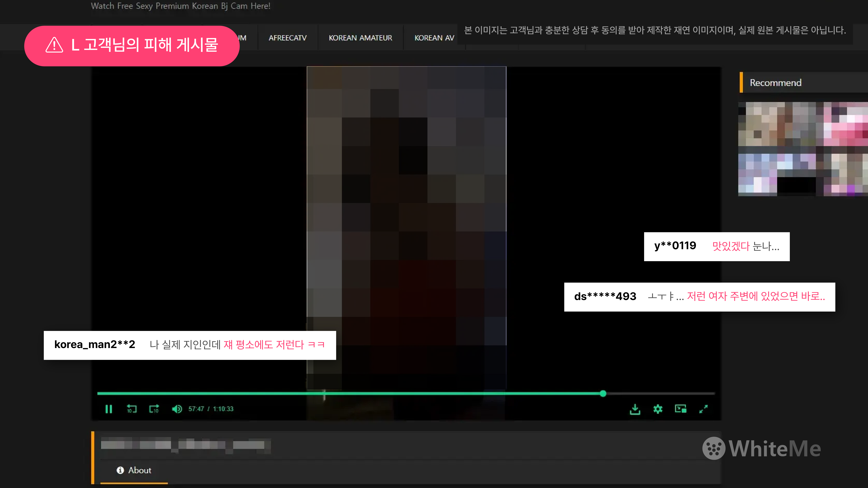Enter fullscreen mode
The width and height of the screenshot is (868, 488).
(x=704, y=409)
